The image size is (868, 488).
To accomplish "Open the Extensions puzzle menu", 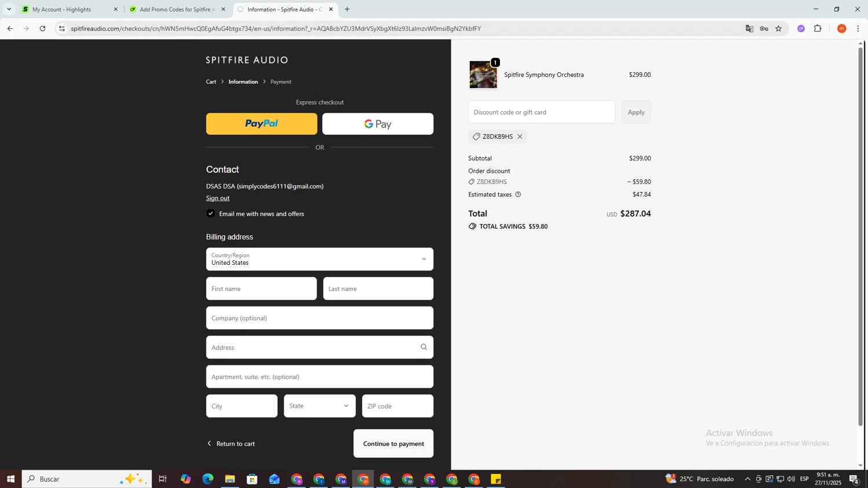I will (x=818, y=28).
